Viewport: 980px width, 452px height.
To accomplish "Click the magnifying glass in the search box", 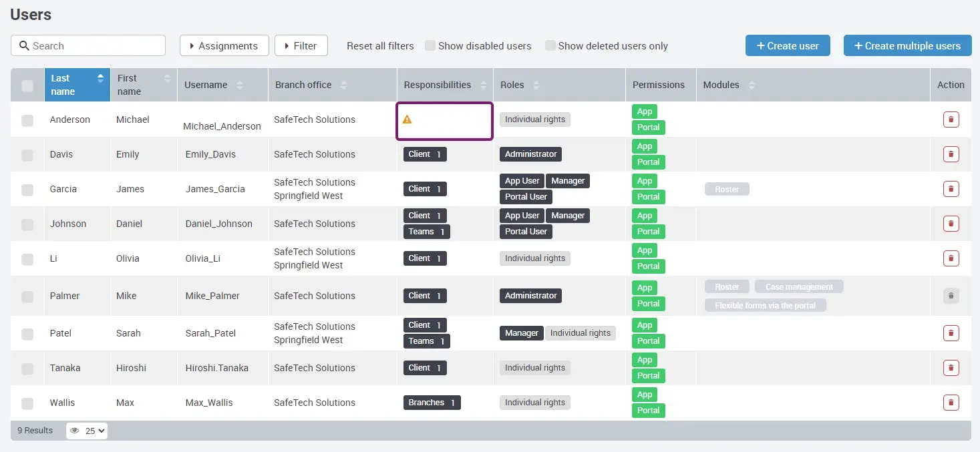I will tap(23, 45).
